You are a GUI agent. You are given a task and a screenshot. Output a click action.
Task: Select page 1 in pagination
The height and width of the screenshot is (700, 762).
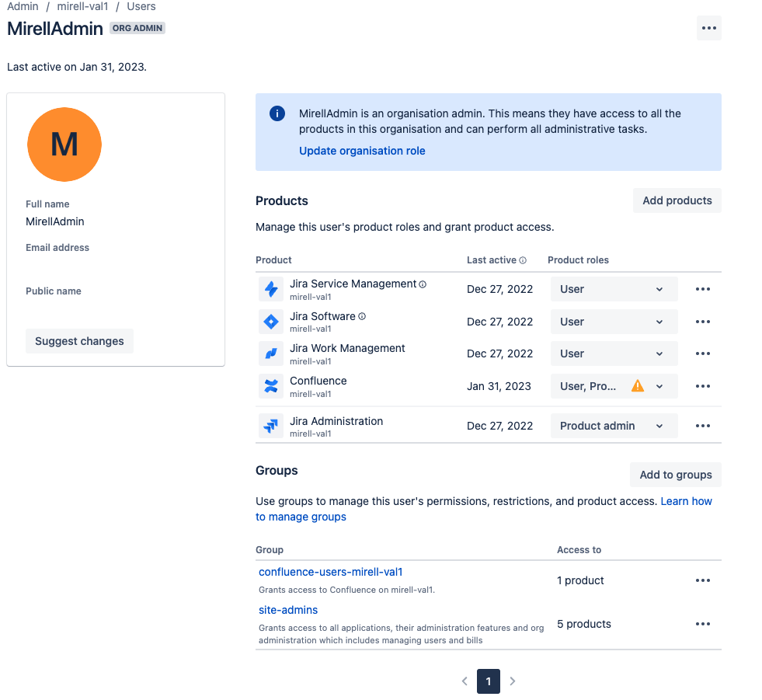[x=489, y=681]
